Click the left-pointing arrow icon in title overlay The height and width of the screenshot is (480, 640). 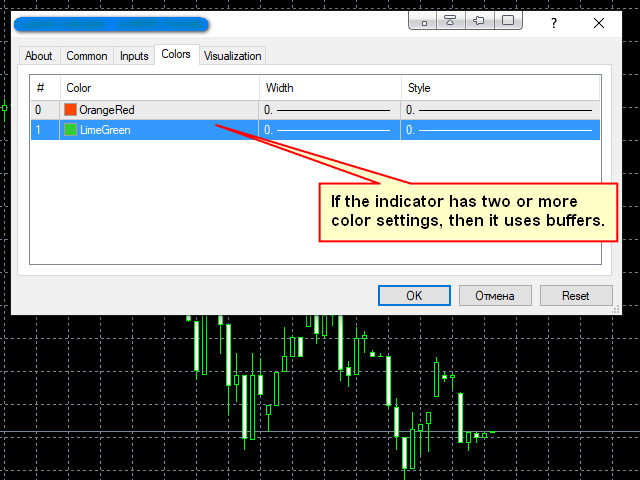(x=479, y=20)
